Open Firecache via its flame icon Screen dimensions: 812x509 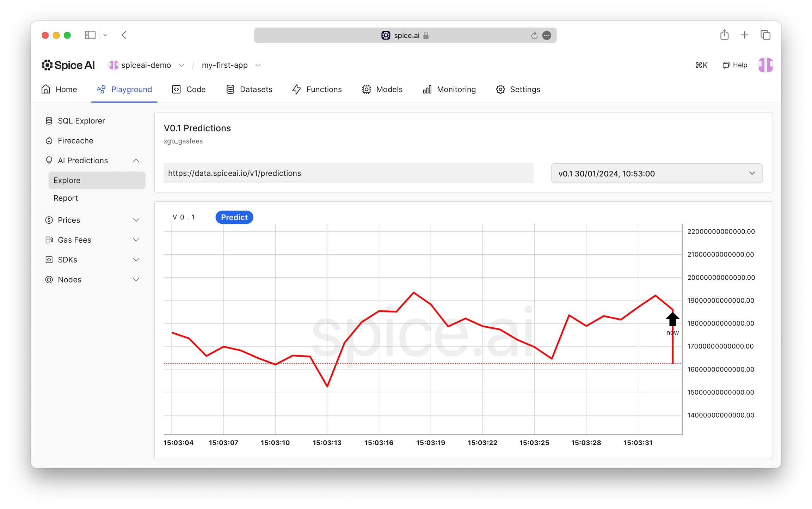[49, 141]
